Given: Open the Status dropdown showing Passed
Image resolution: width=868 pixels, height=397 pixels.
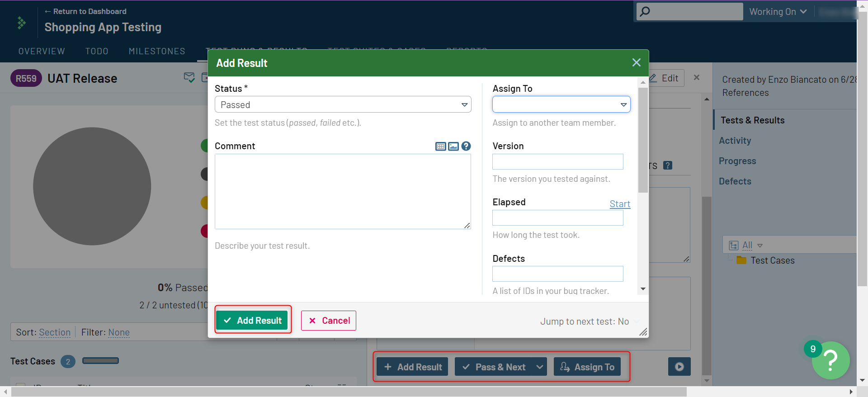Looking at the screenshot, I should [343, 104].
